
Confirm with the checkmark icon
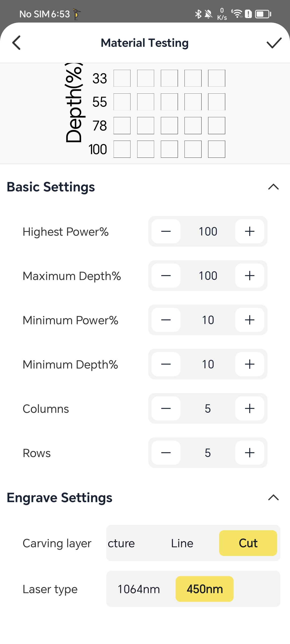coord(274,43)
